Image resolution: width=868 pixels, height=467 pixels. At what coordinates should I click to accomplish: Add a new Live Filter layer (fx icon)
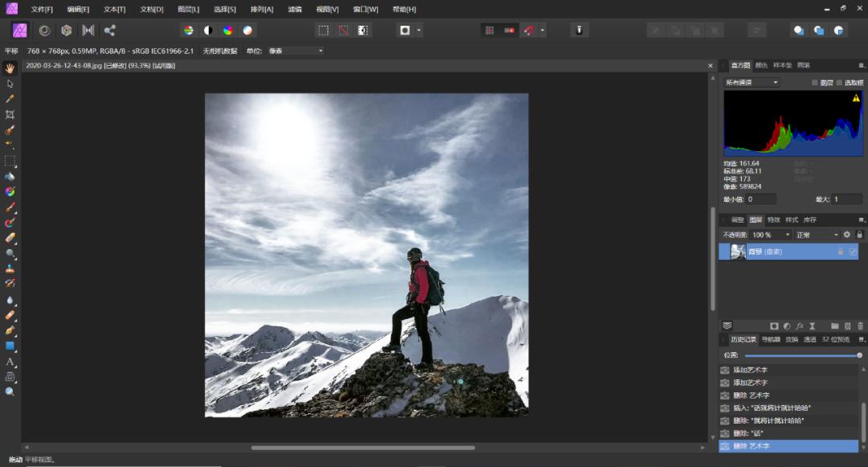click(800, 326)
